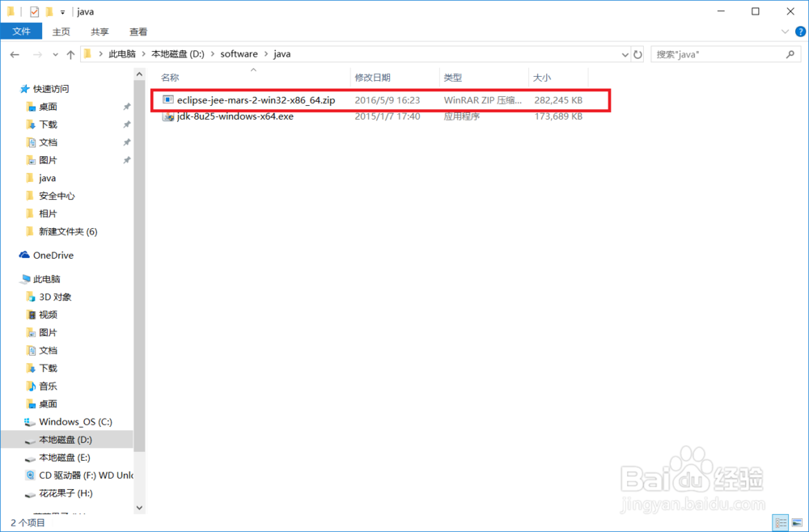Open the 主页 ribbon tab
Viewport: 809px width, 532px height.
61,32
